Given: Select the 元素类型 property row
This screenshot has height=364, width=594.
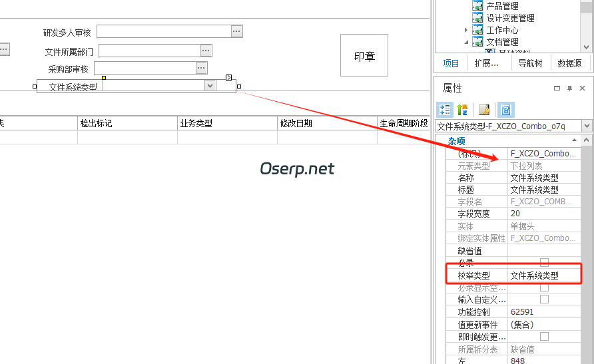Looking at the screenshot, I should 513,166.
